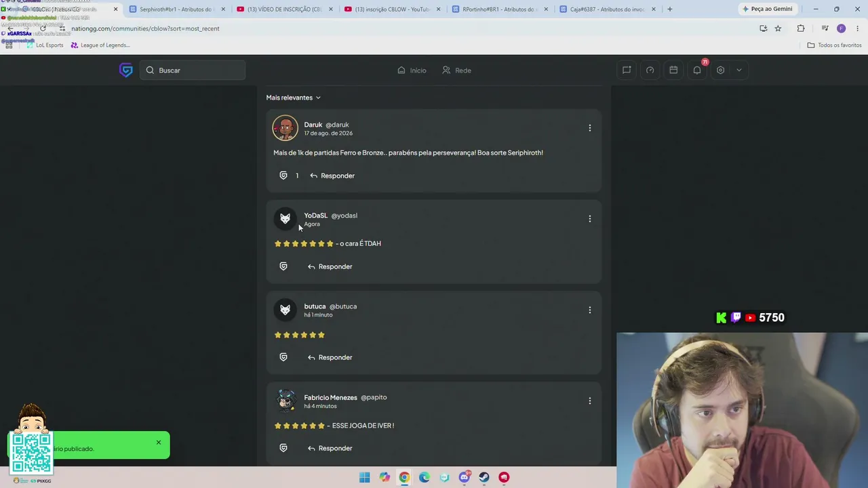Click the Peça ao Gemini button
The height and width of the screenshot is (488, 868).
[x=768, y=9]
